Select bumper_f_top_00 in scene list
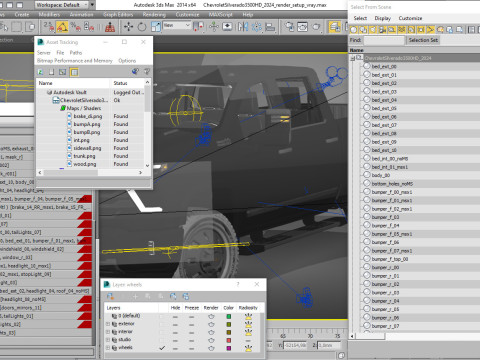The height and width of the screenshot is (360, 480). [390, 259]
